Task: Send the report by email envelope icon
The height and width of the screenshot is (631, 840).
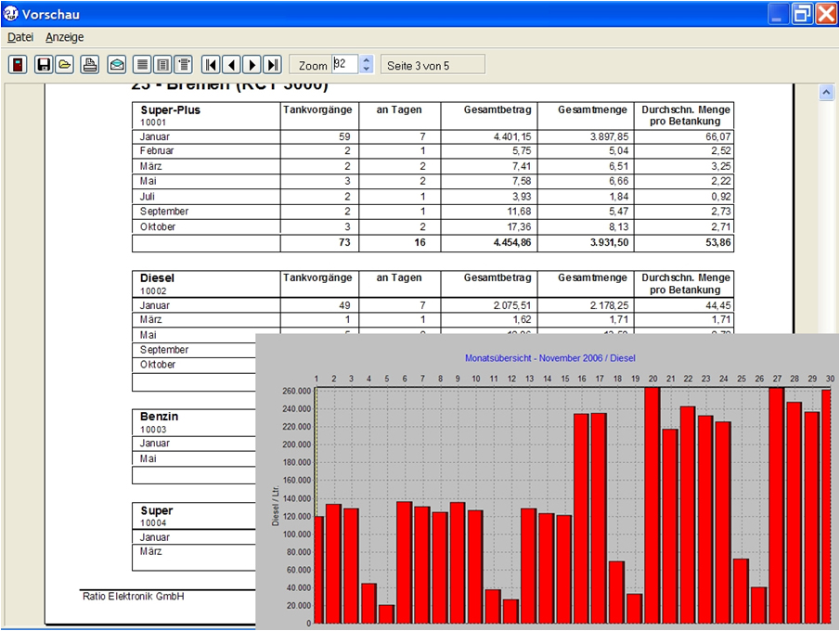Action: (116, 64)
